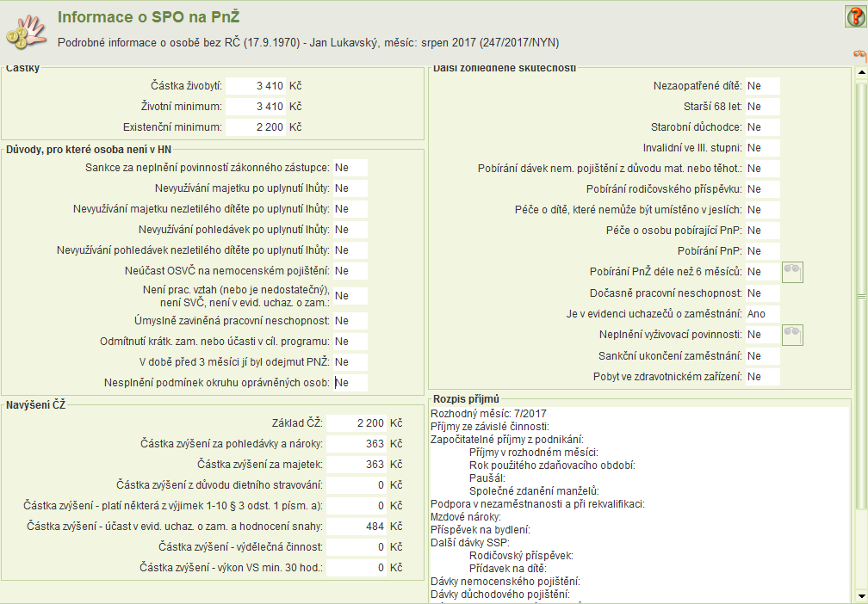This screenshot has width=868, height=604.
Task: Select the Částka zvýšení za majetek field
Action: 356,465
